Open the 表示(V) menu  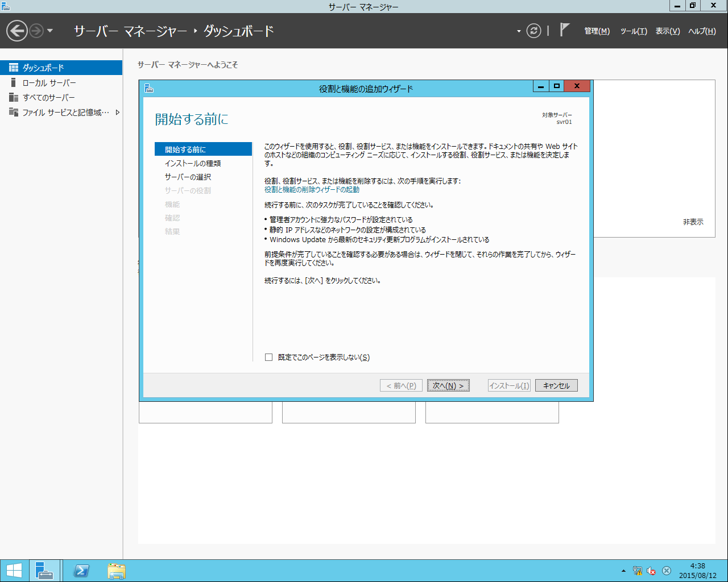pos(668,31)
